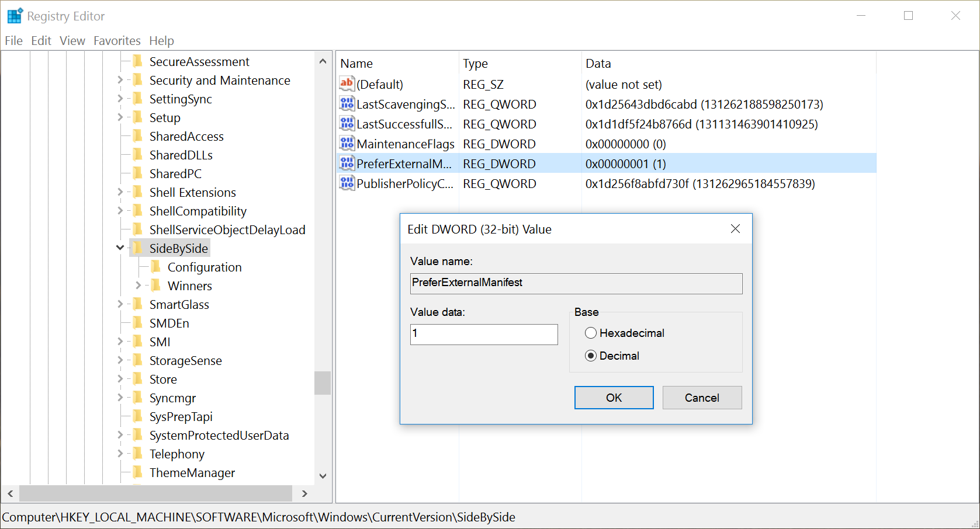Image resolution: width=980 pixels, height=529 pixels.
Task: Click the Winners subfolder icon
Action: 156,286
